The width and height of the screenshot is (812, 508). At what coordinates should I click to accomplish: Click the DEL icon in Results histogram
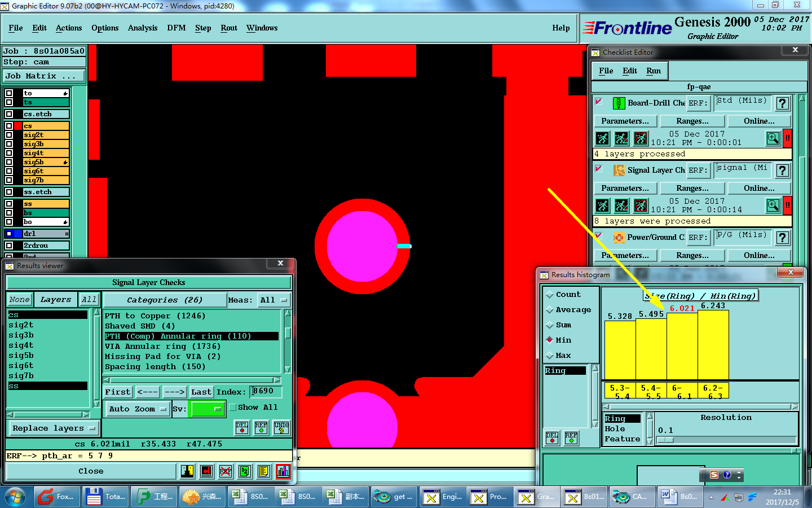pyautogui.click(x=552, y=437)
